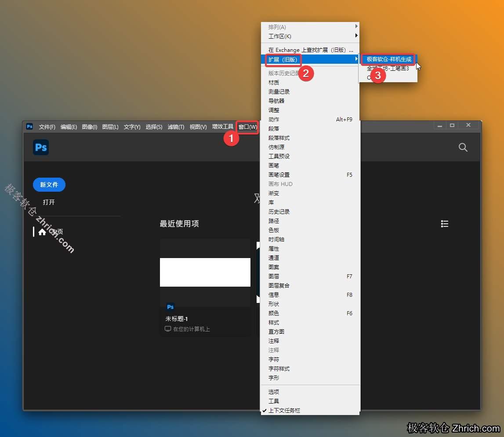Screen dimensions: 504x437
Task: Open the 滤镜(T) menu
Action: click(x=176, y=127)
